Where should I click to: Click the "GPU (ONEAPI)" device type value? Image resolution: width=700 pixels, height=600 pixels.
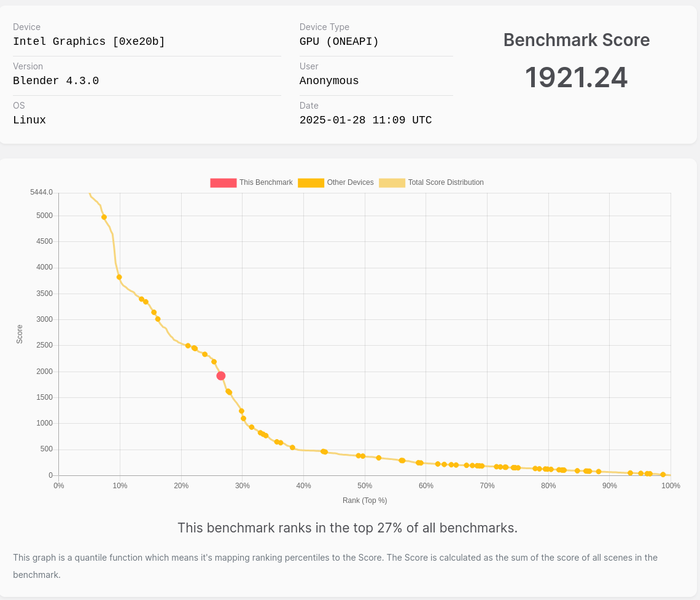click(339, 42)
